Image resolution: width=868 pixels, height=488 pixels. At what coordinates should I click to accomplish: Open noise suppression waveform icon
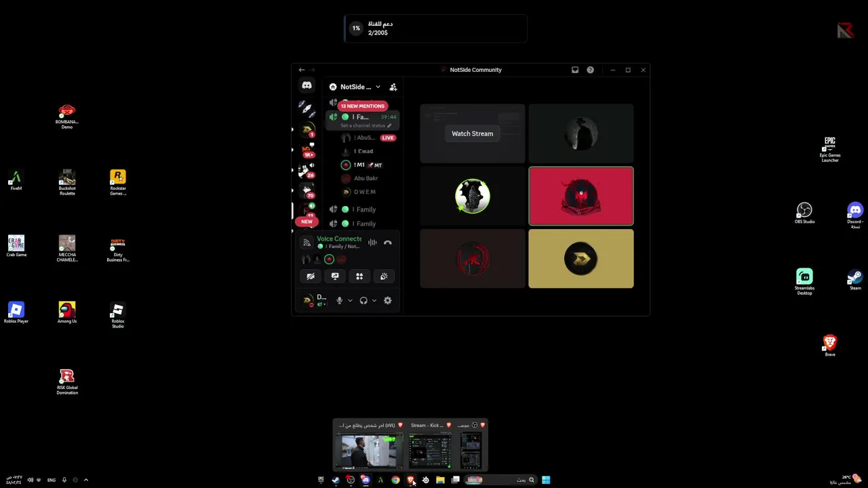372,243
